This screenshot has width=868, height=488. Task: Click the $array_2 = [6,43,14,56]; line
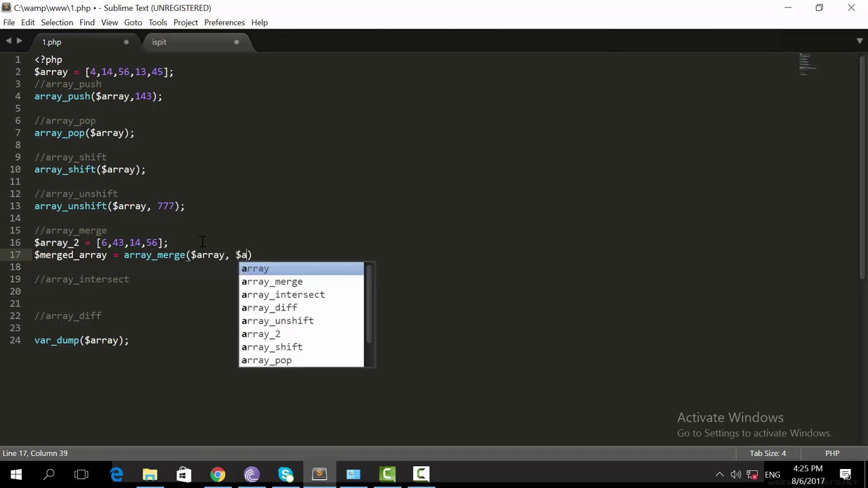(101, 243)
